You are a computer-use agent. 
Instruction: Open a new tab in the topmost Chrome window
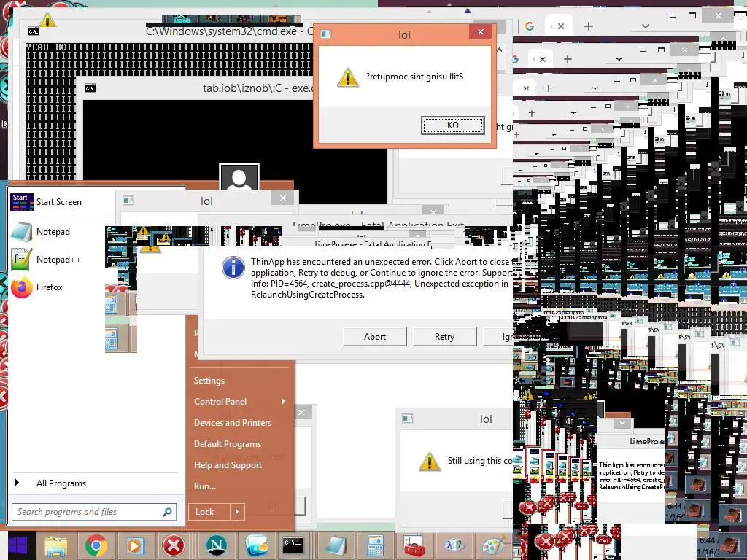(589, 26)
